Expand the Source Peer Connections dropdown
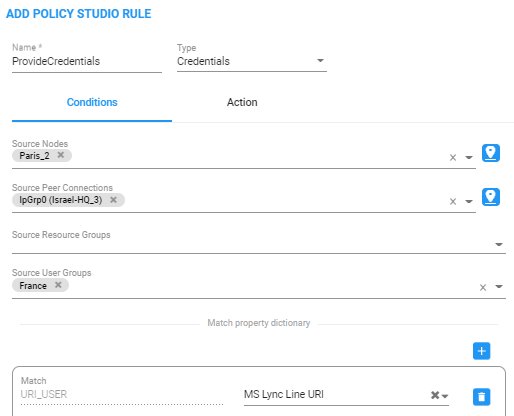Image resolution: width=514 pixels, height=416 pixels. click(469, 201)
